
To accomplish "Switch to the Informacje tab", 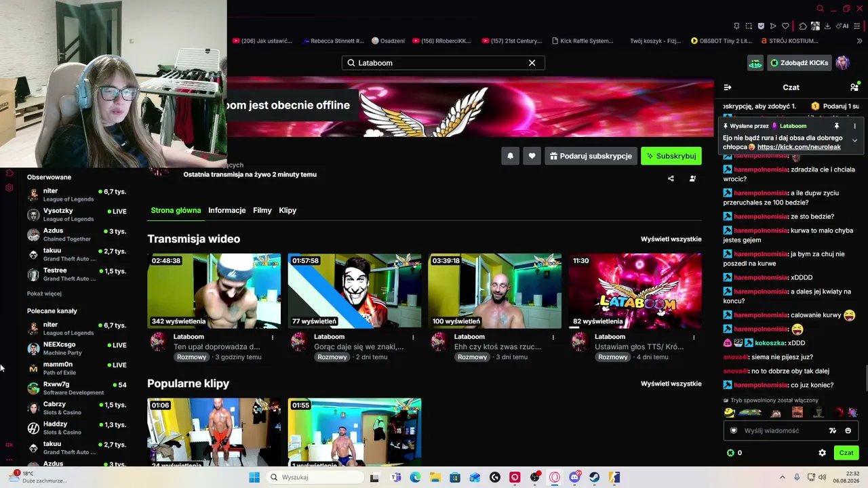I will [x=227, y=210].
